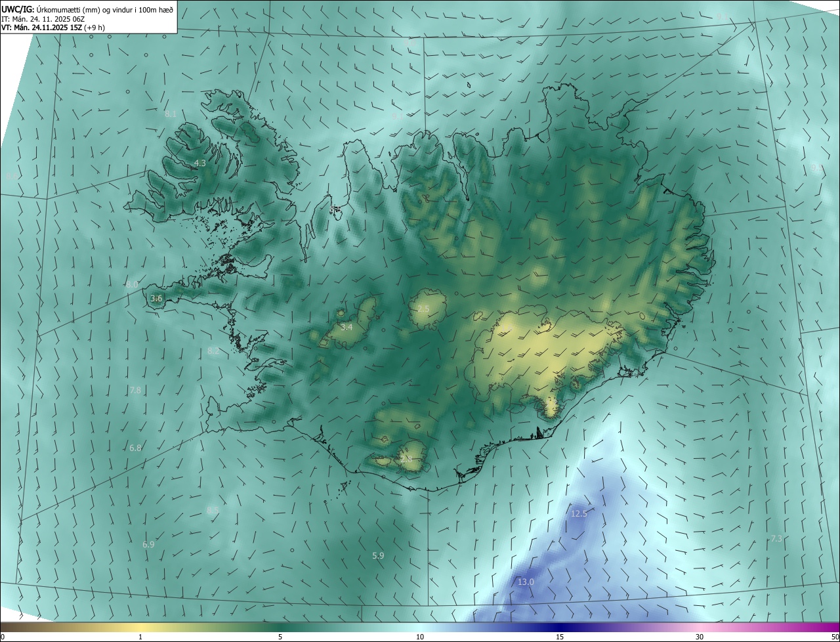Screen dimensions: 840x642
Task: Click the 'IT: Mán. 24. 11. 2025 06Z' line
Action: coord(43,19)
